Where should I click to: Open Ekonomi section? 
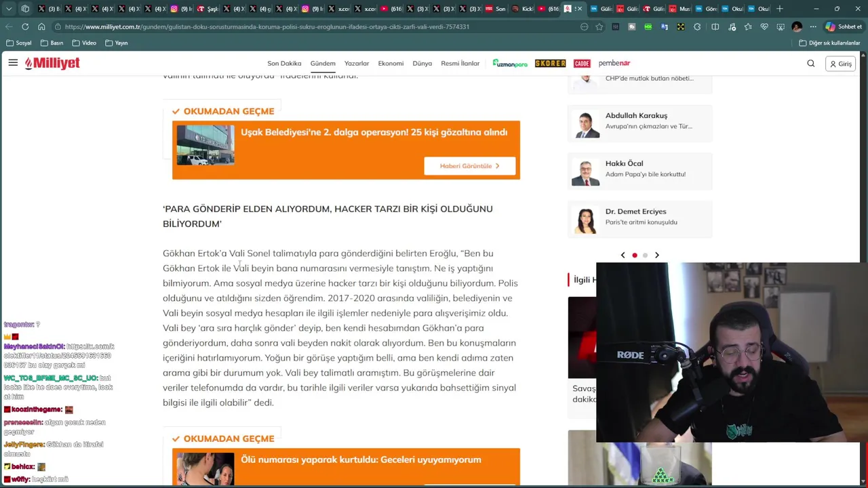pos(391,63)
